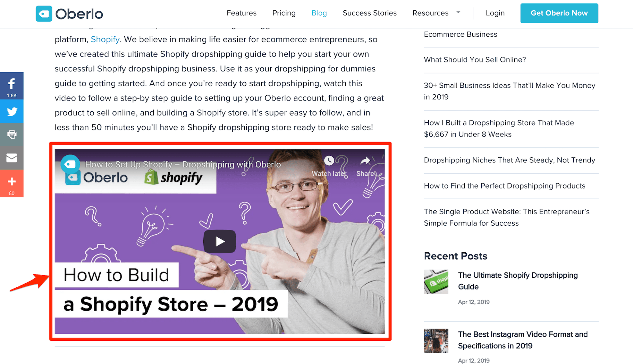Go to the Pricing page
Image resolution: width=633 pixels, height=364 pixels.
click(284, 13)
